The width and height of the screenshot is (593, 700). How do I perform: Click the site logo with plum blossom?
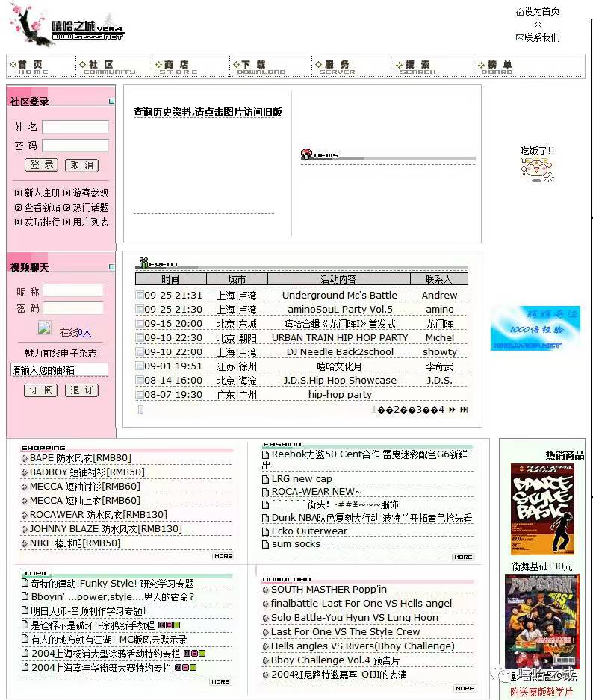click(67, 26)
